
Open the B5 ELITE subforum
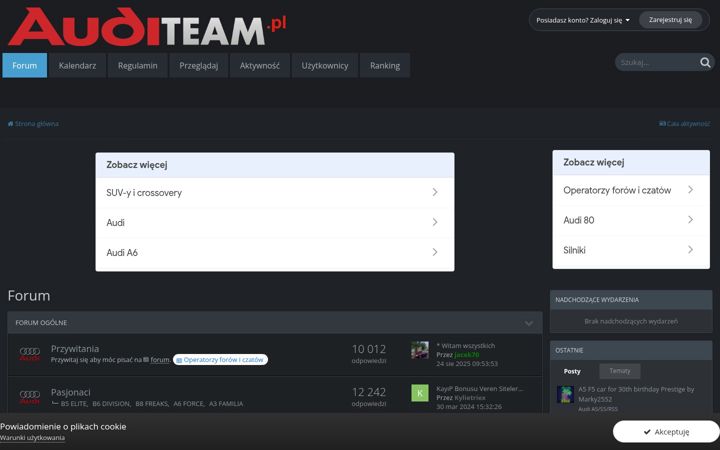(x=73, y=404)
